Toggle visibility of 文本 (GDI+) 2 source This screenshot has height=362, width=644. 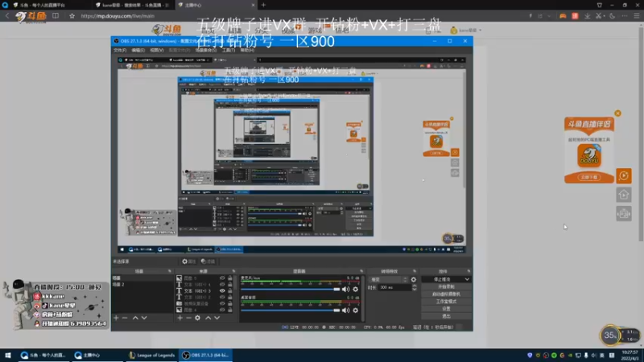point(222,297)
